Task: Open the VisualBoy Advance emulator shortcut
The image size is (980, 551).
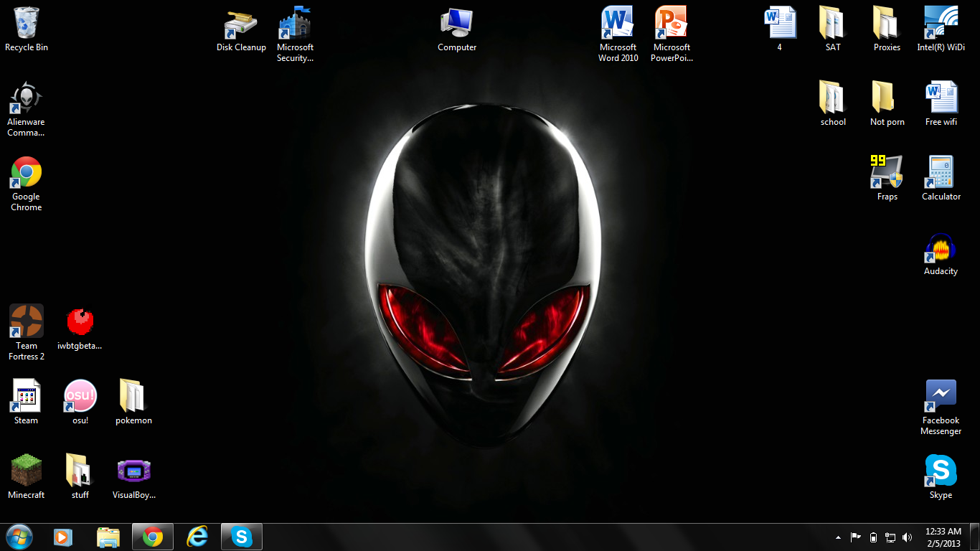Action: 134,471
